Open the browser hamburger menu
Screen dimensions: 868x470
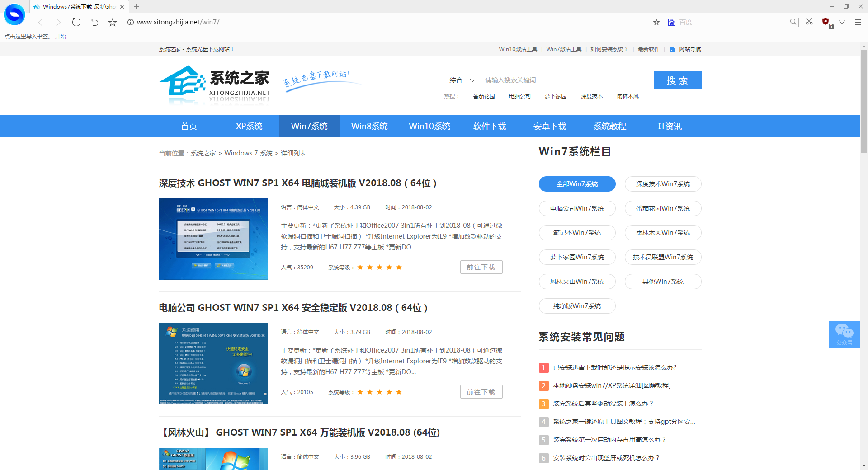pos(858,22)
